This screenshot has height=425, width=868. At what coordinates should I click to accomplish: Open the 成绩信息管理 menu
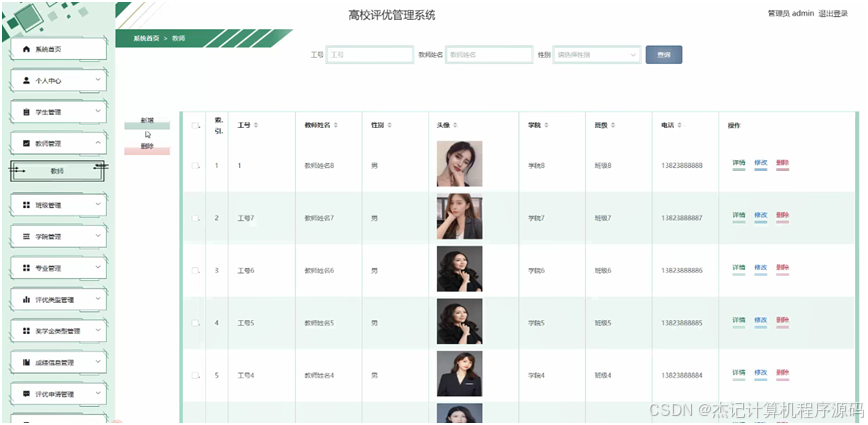coord(58,362)
